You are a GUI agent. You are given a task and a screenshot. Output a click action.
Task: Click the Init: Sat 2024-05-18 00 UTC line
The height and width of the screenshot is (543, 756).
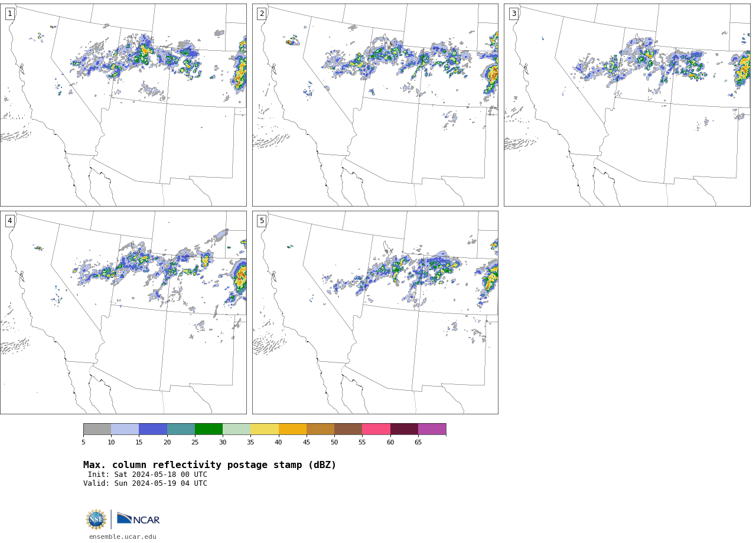click(x=148, y=475)
